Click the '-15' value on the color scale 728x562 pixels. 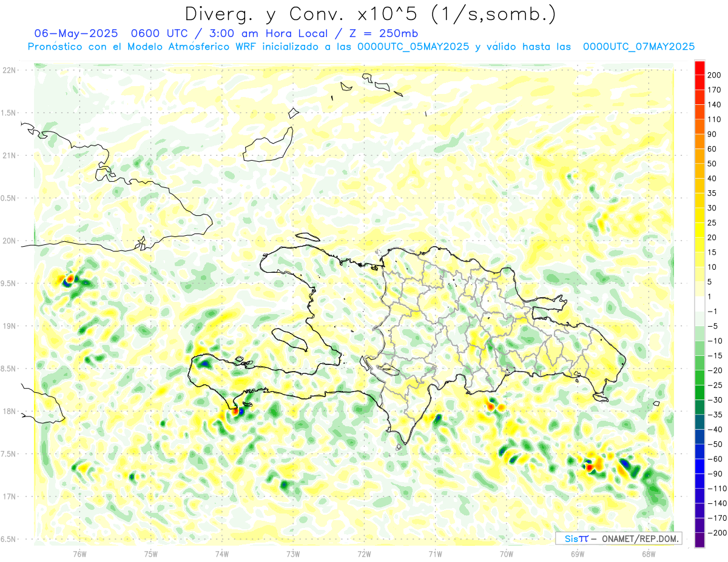point(715,355)
